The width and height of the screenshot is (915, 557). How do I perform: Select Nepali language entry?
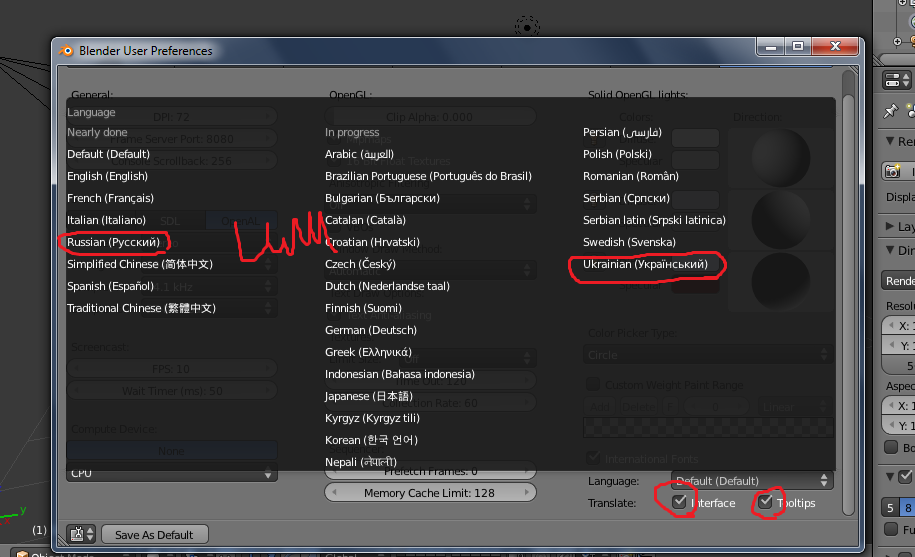[361, 462]
